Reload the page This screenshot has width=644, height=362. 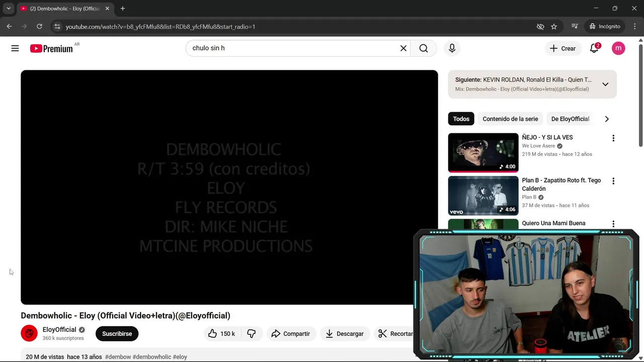tap(39, 26)
